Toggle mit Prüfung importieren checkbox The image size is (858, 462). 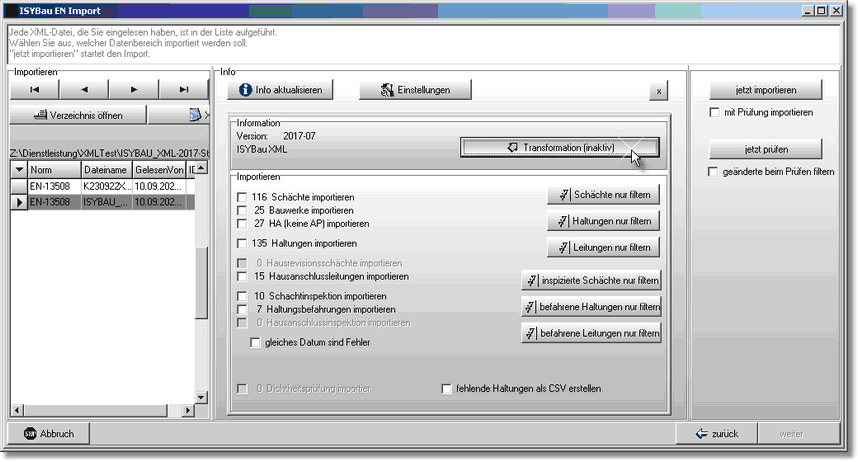pyautogui.click(x=714, y=112)
